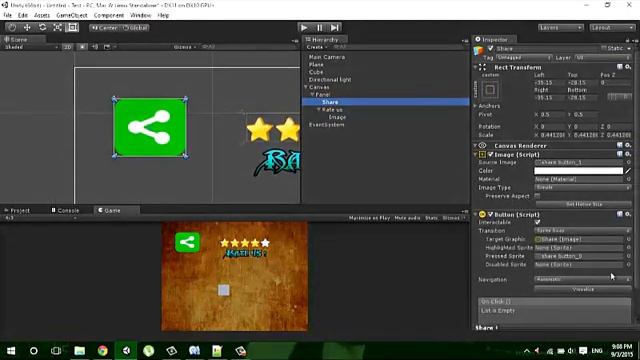Toggle the Interactable checkbox

point(537,222)
